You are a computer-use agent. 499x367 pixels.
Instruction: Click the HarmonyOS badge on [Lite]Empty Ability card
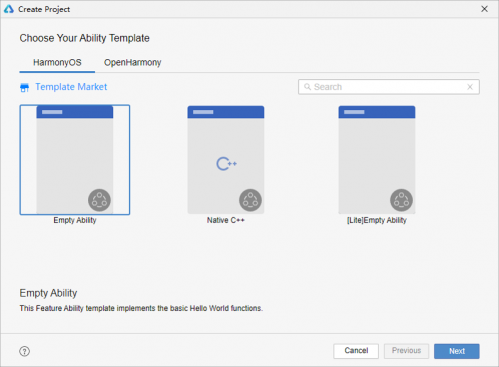click(x=401, y=200)
